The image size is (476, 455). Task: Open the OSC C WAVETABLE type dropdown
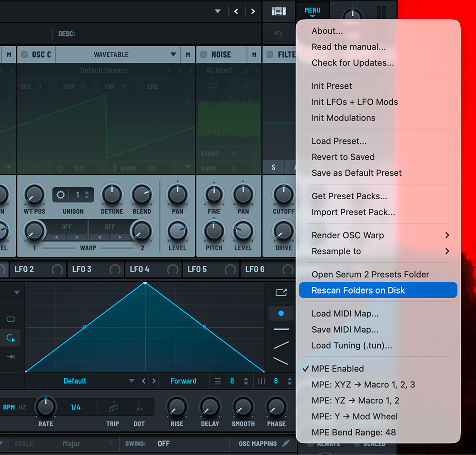click(x=118, y=55)
